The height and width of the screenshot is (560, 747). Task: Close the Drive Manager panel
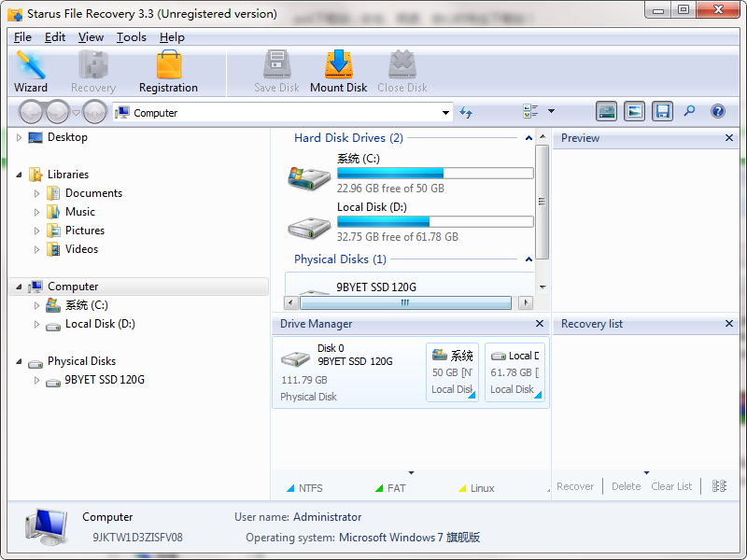(540, 323)
